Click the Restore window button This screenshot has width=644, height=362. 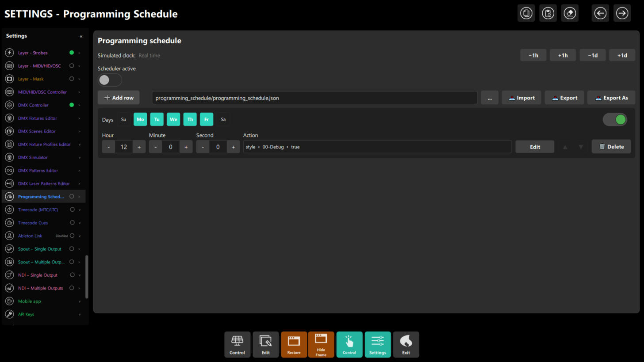(x=294, y=345)
